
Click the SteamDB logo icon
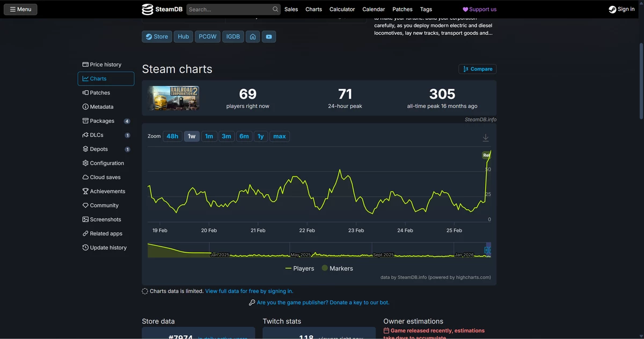coord(148,9)
